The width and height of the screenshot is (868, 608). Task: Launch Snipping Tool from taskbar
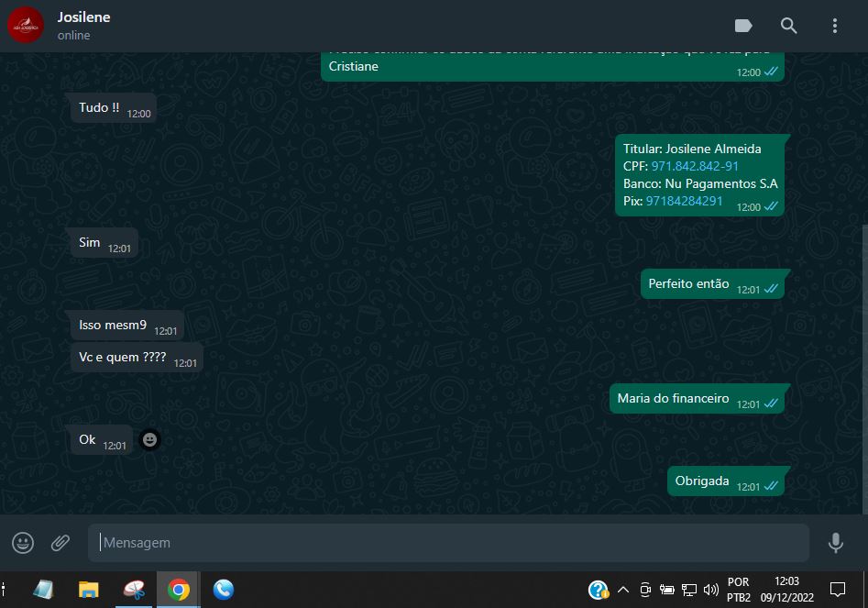[x=137, y=590]
